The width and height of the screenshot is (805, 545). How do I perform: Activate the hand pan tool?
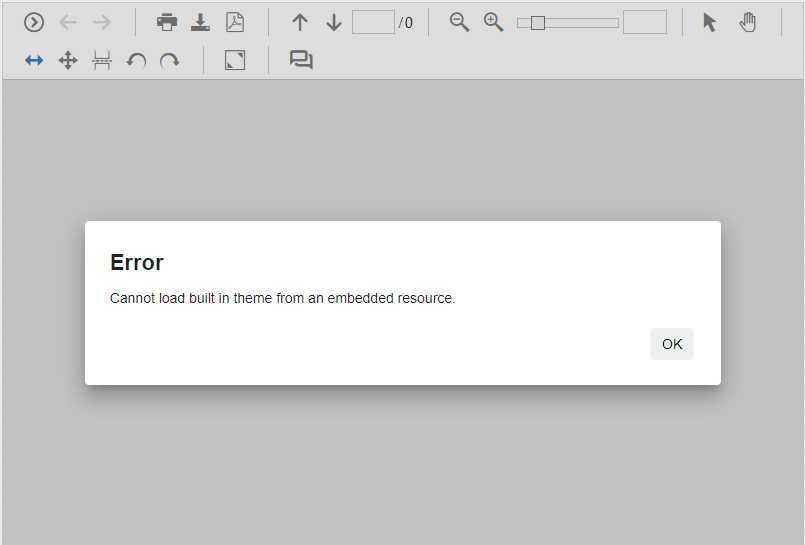pos(748,22)
